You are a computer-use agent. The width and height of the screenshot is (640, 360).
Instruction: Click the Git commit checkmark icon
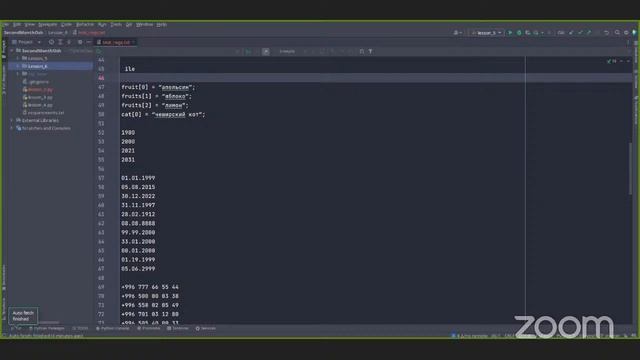click(580, 33)
